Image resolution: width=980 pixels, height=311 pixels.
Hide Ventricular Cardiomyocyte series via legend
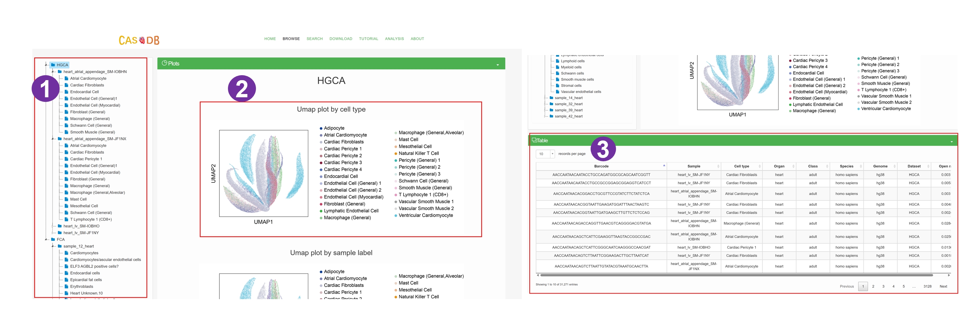[x=425, y=215]
